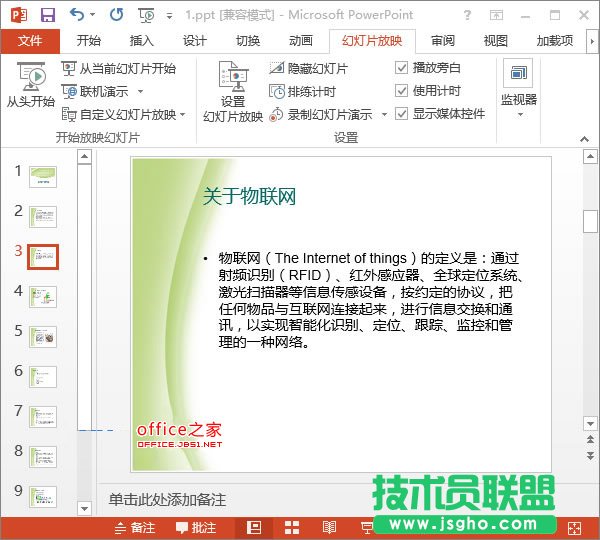The height and width of the screenshot is (540, 600).
Task: Select slide 4 thumbnail
Action: point(43,297)
